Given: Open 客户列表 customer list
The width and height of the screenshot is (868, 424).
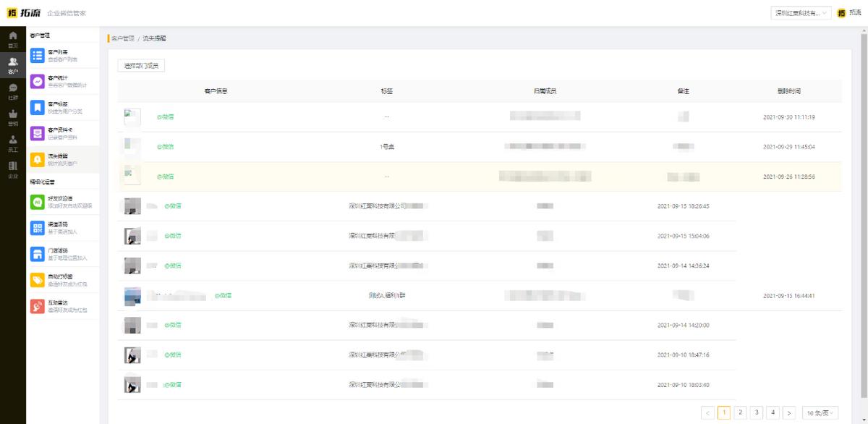Looking at the screenshot, I should (61, 56).
